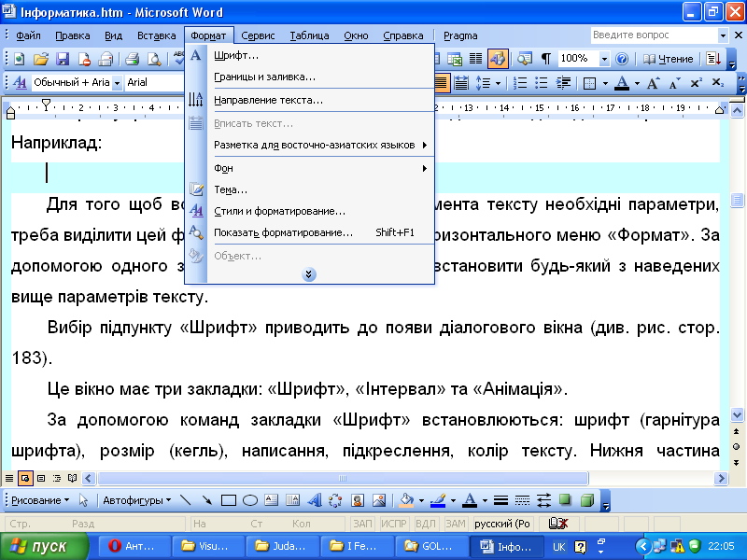
Task: Open the font color dropdown arrow
Action: [637, 83]
